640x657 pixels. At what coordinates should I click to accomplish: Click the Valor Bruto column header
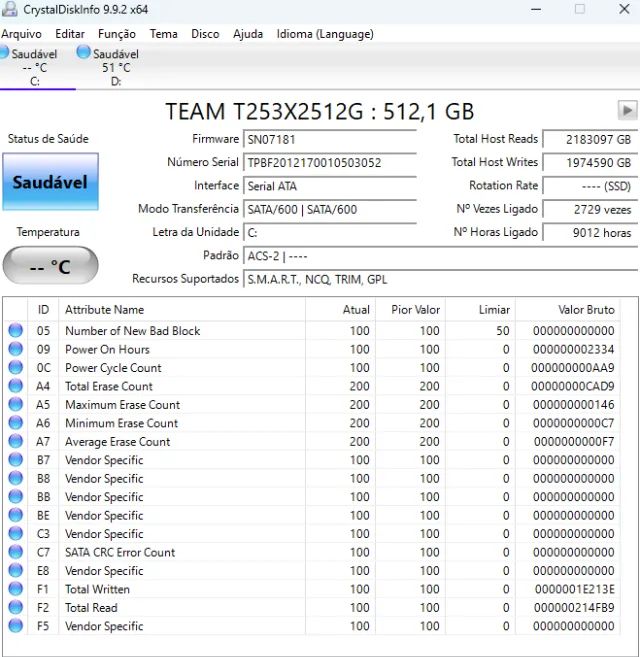click(x=568, y=310)
